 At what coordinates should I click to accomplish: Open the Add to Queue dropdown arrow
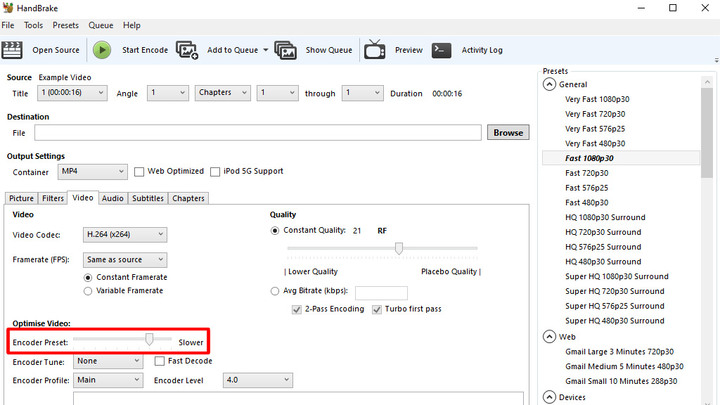click(x=265, y=50)
